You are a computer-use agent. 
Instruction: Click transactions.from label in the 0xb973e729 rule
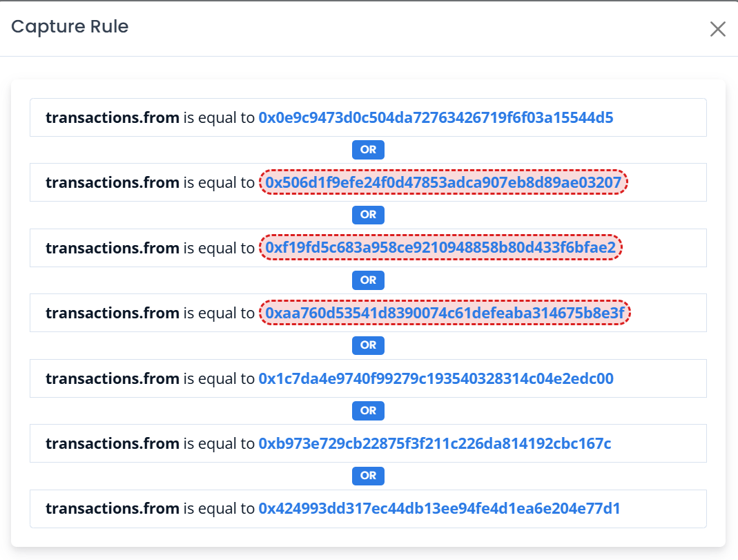pyautogui.click(x=113, y=443)
